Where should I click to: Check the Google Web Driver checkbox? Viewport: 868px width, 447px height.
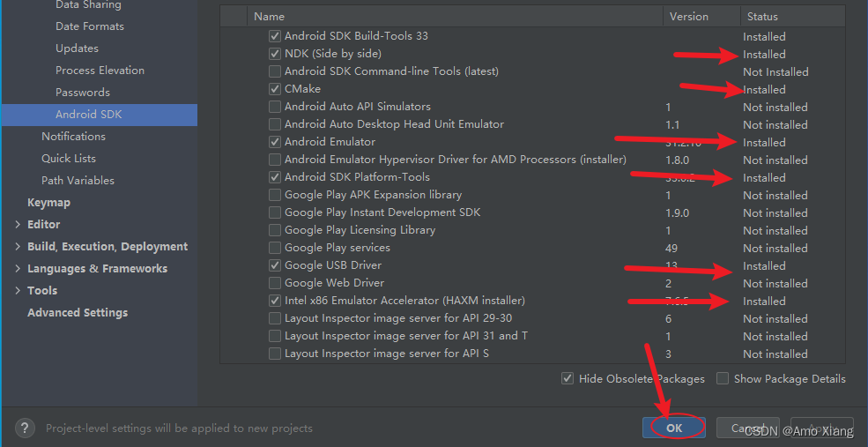coord(276,283)
